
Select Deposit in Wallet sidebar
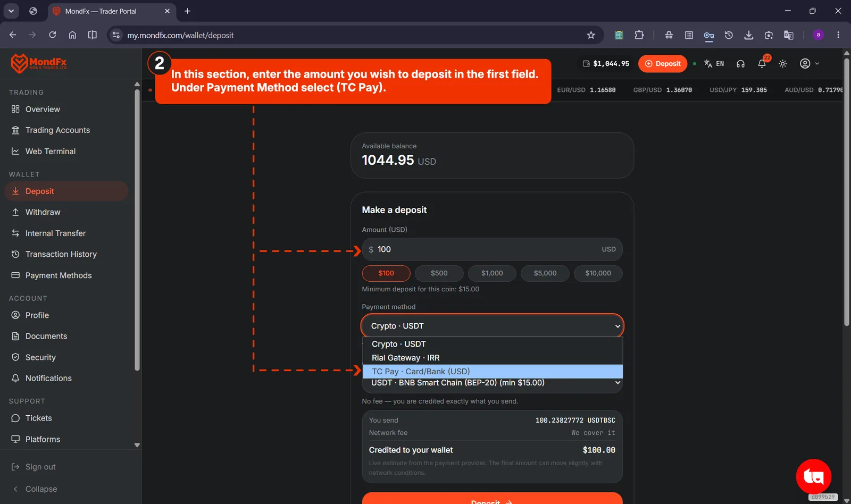click(x=66, y=191)
